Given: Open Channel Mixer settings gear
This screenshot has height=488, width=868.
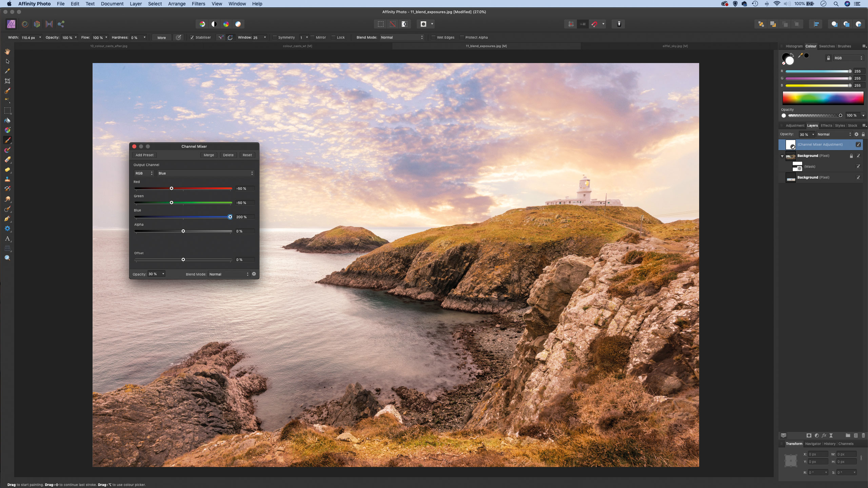Looking at the screenshot, I should (254, 274).
